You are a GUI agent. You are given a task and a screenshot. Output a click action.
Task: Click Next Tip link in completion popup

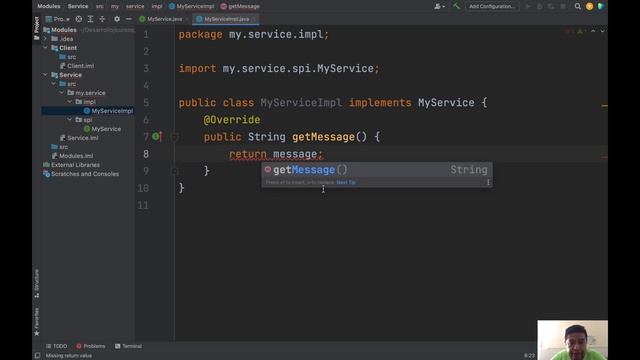point(346,182)
